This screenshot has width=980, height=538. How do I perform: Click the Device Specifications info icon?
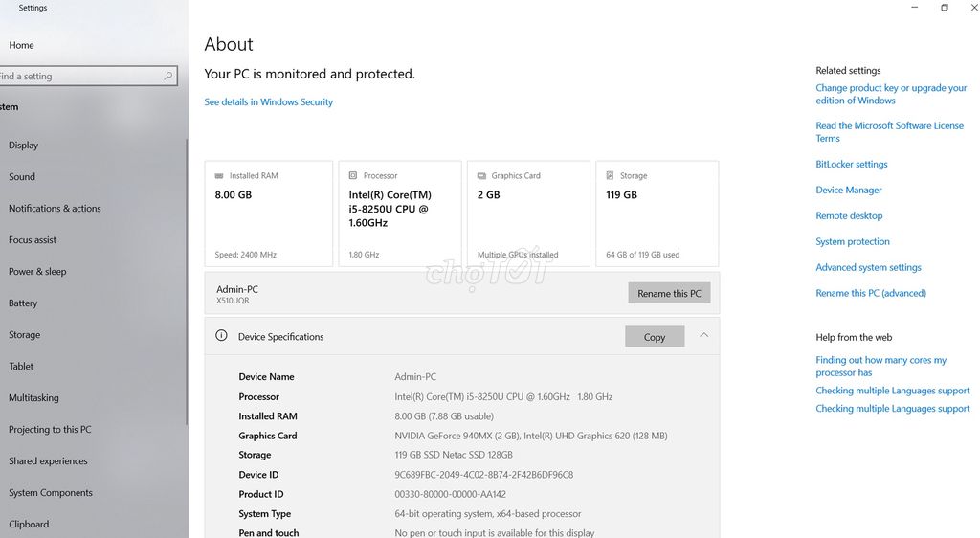[221, 336]
